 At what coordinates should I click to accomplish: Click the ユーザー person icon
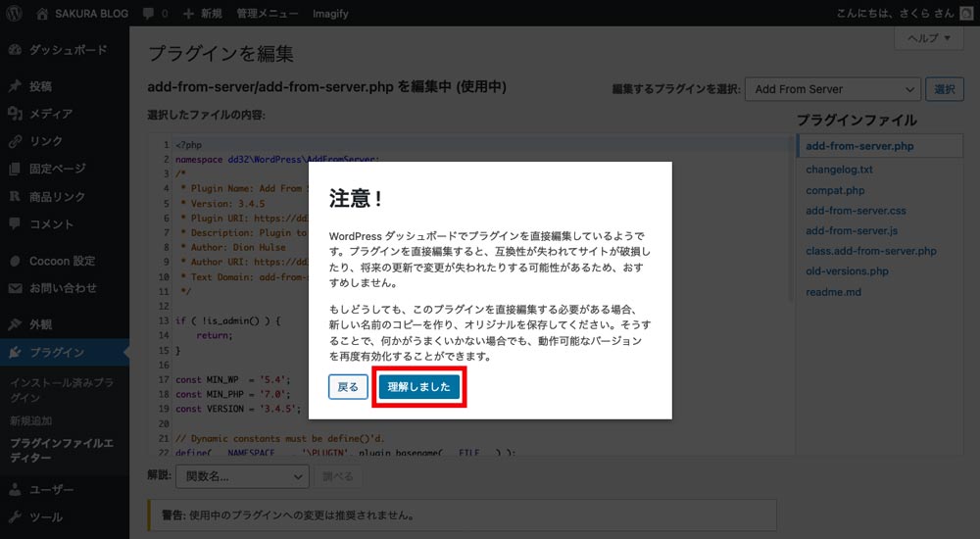pos(15,490)
